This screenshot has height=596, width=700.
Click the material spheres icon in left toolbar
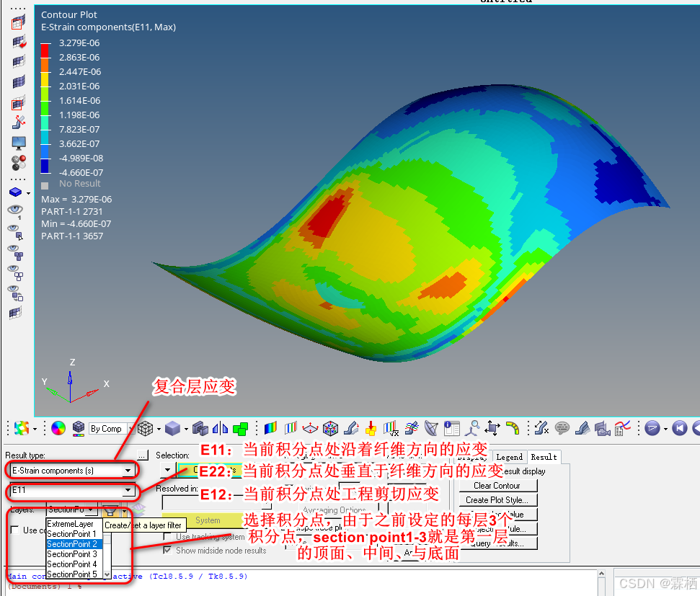[19, 162]
